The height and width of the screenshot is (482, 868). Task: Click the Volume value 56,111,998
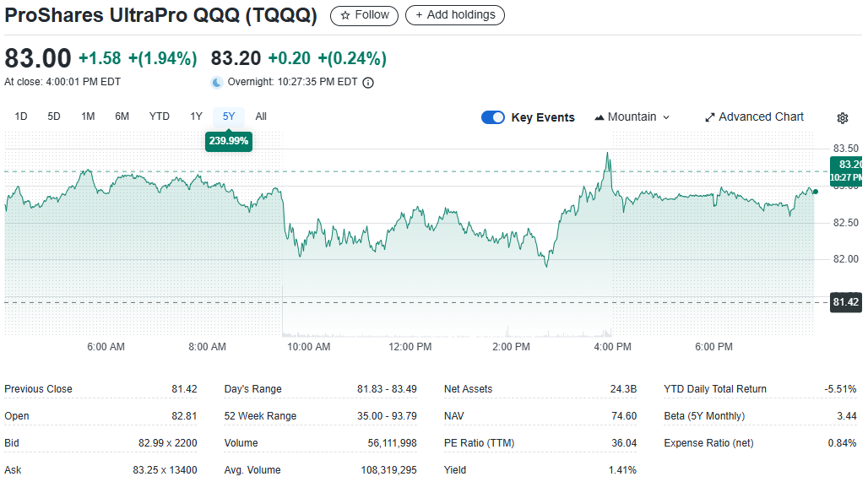(x=392, y=443)
